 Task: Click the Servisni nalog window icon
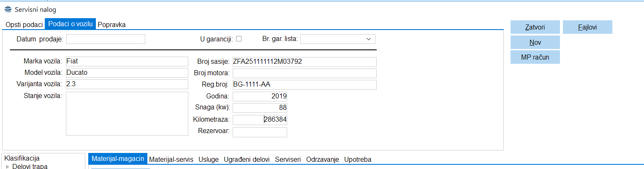point(8,9)
